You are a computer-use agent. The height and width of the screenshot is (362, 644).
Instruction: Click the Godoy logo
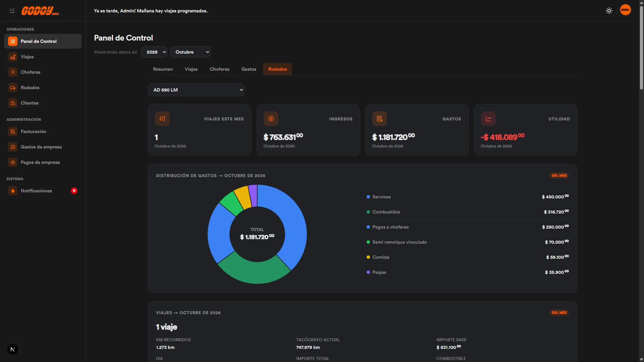(40, 11)
